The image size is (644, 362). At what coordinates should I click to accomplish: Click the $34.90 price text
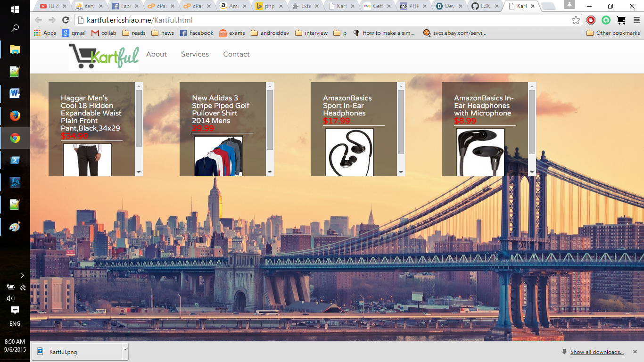click(74, 136)
